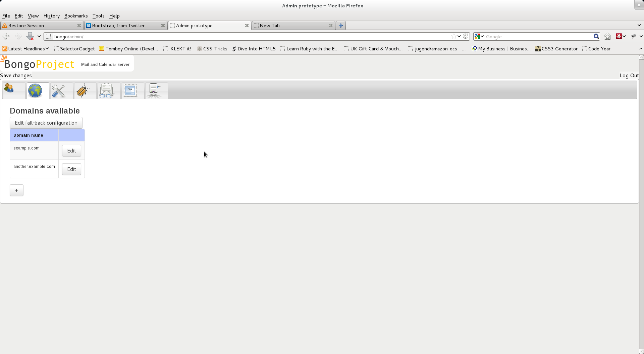
Task: Open the Tools menu
Action: coord(98,16)
